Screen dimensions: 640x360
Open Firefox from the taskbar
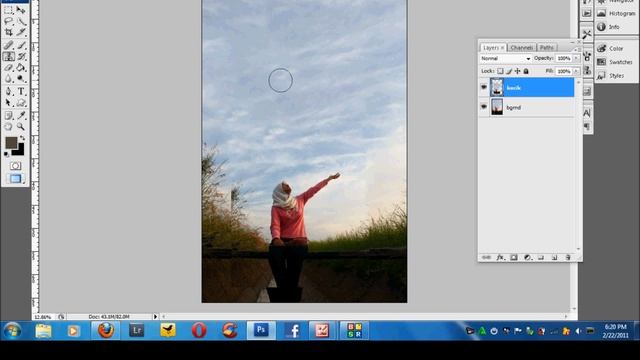[x=106, y=330]
